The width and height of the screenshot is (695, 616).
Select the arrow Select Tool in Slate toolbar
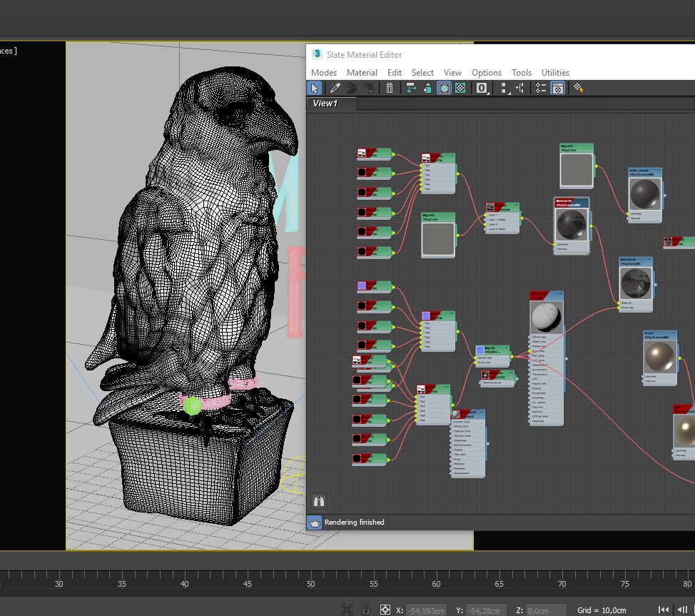pyautogui.click(x=314, y=88)
